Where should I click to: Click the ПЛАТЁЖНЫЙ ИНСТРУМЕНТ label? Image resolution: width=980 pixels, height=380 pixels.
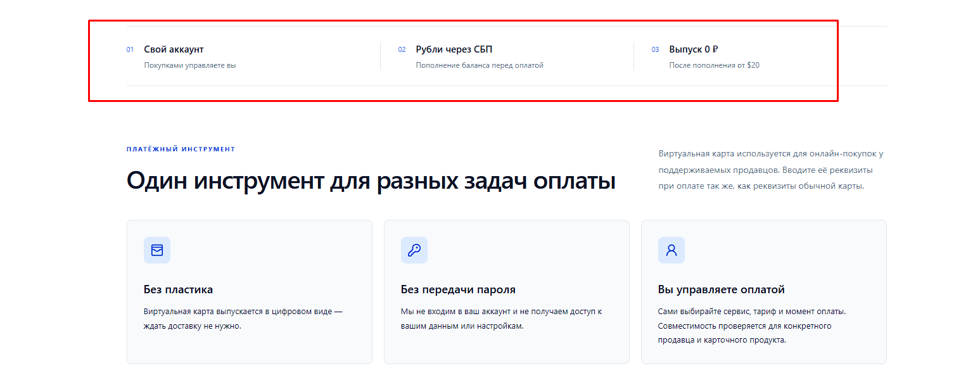[181, 149]
